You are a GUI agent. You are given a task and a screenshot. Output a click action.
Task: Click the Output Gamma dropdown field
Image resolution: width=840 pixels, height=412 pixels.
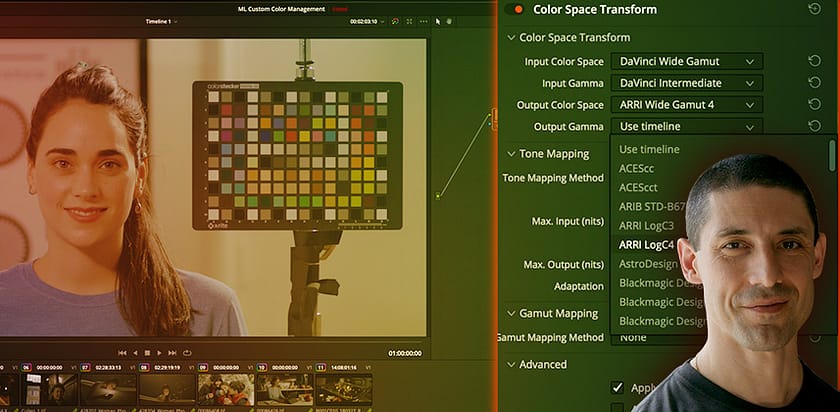coord(687,126)
